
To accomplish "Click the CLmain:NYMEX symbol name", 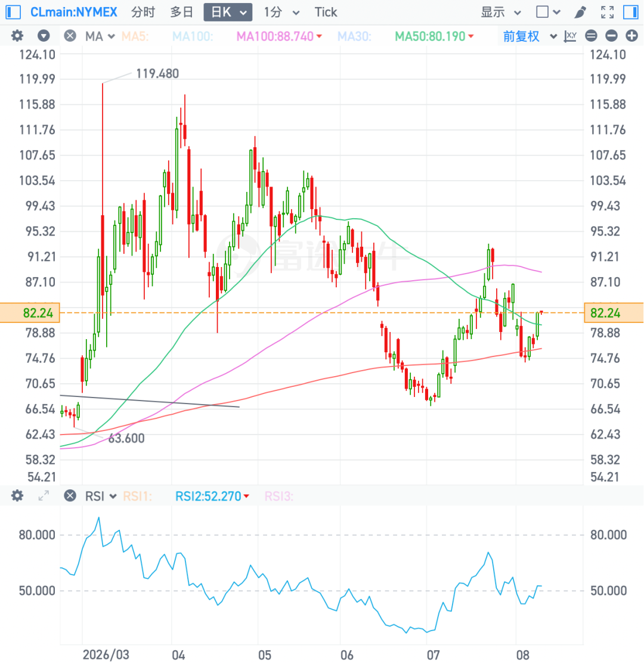I will click(x=74, y=13).
